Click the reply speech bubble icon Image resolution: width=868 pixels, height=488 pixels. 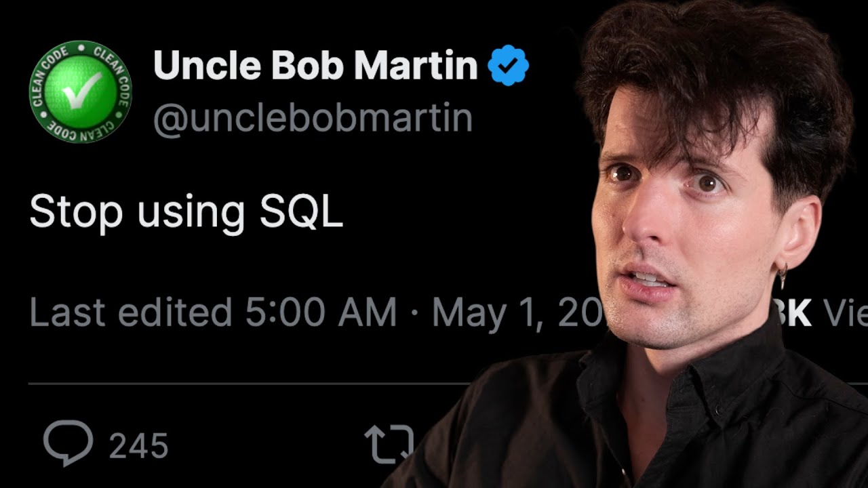[x=68, y=443]
